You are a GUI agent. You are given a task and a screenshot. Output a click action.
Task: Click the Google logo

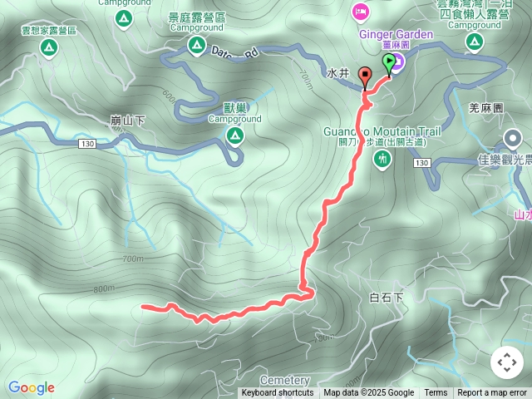point(32,387)
